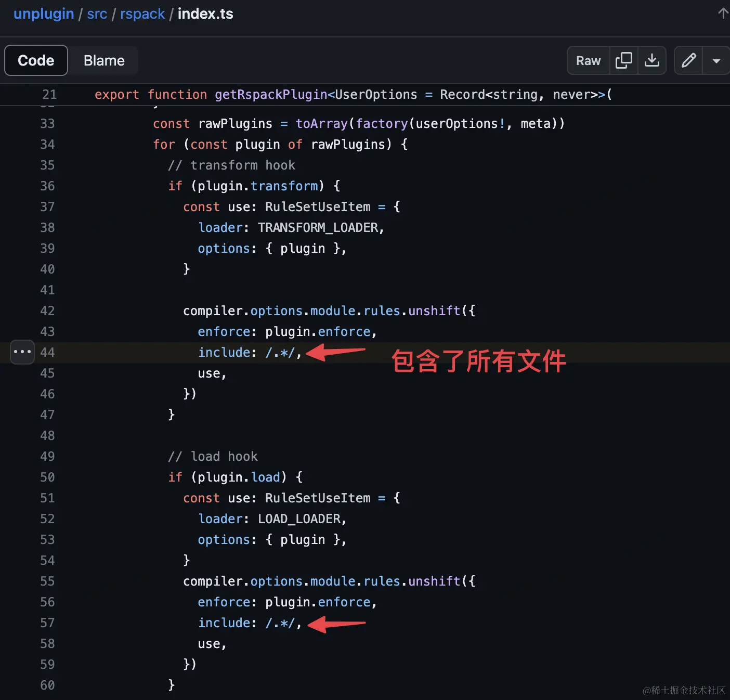The image size is (730, 700).
Task: Open the rspack folder breadcrumb
Action: tap(142, 14)
